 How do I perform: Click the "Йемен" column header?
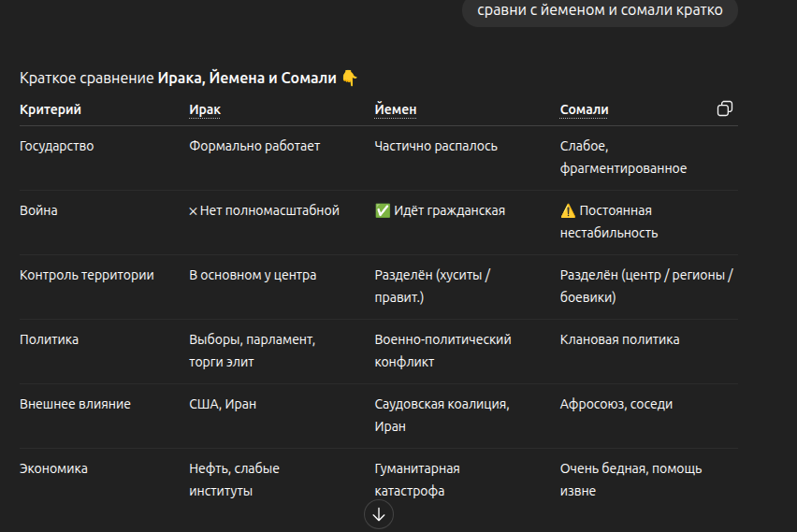396,109
